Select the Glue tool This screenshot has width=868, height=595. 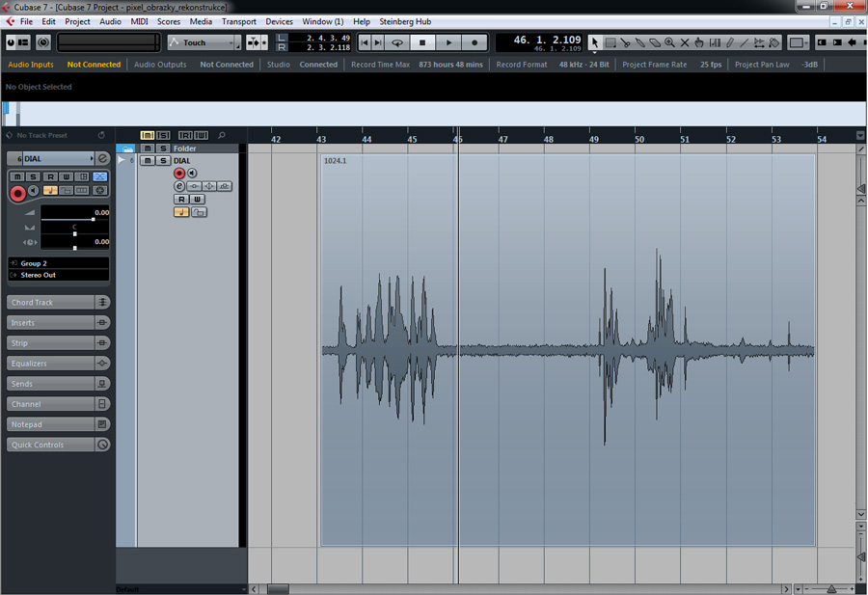pyautogui.click(x=639, y=42)
